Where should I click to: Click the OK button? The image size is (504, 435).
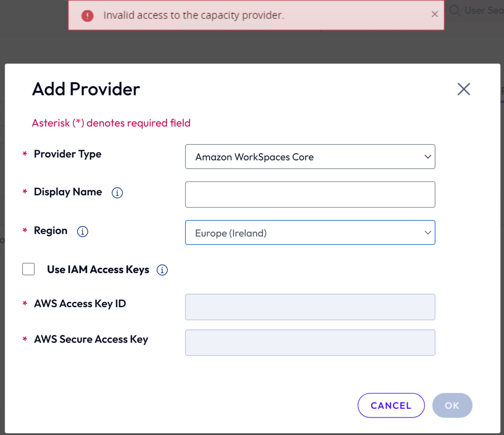point(452,405)
